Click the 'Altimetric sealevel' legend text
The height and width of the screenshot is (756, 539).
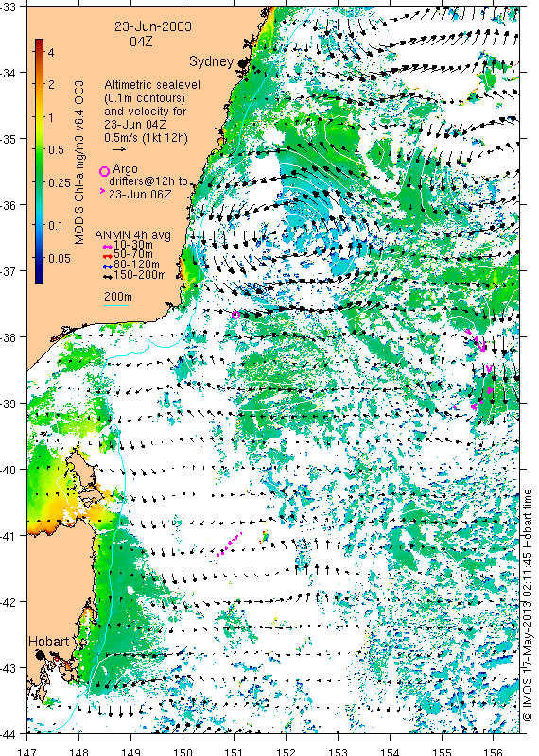152,85
